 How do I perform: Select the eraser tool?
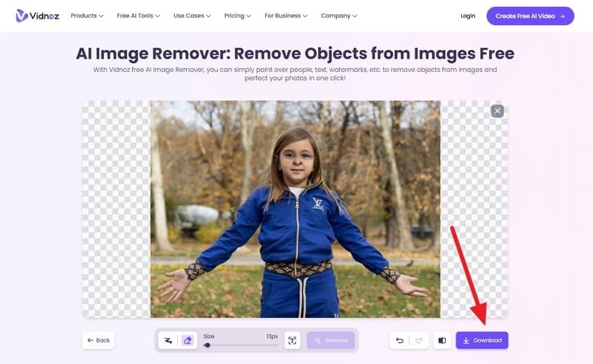coord(188,340)
